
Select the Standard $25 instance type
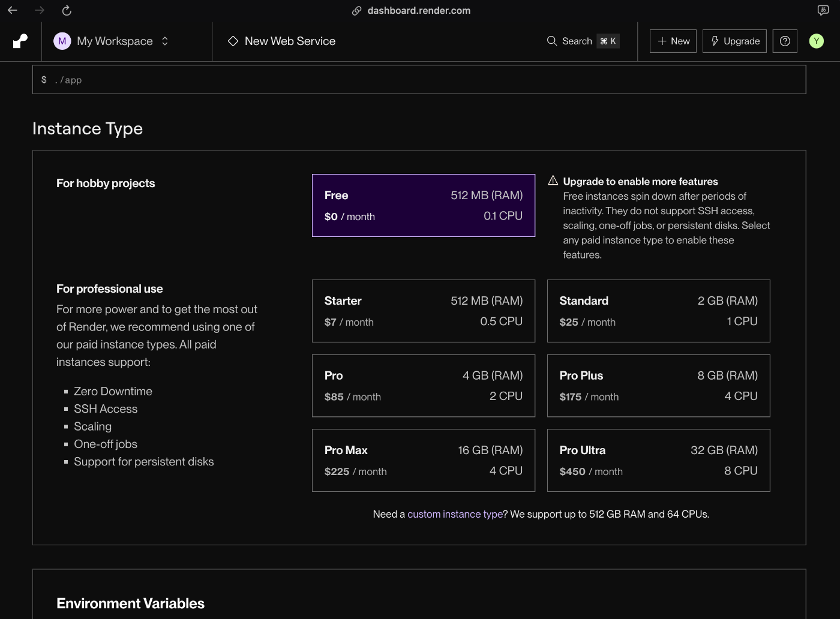click(659, 311)
